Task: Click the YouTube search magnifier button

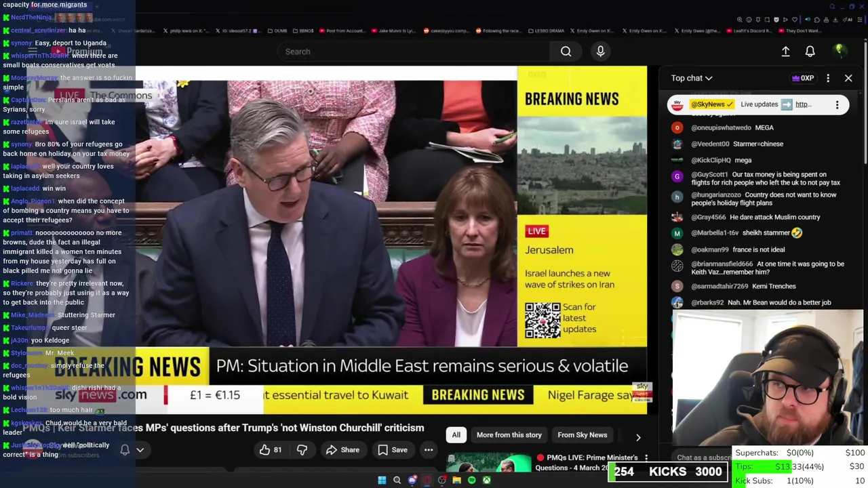Action: [566, 52]
